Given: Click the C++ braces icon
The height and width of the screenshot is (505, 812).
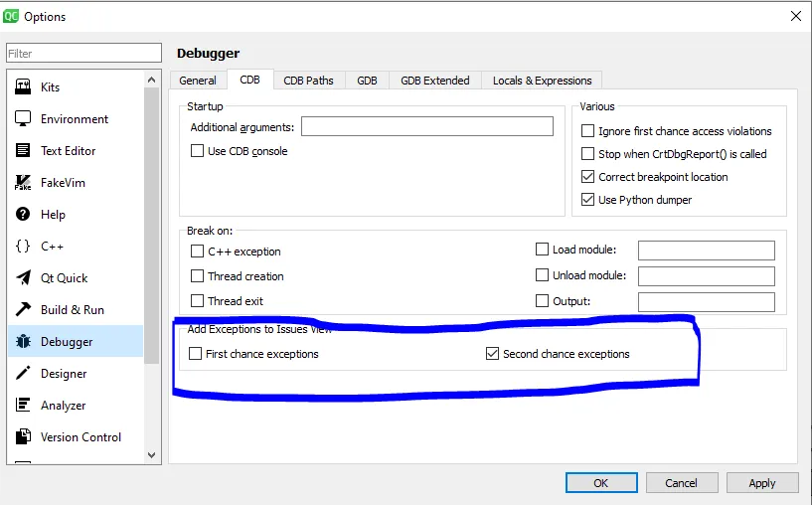Looking at the screenshot, I should [23, 246].
